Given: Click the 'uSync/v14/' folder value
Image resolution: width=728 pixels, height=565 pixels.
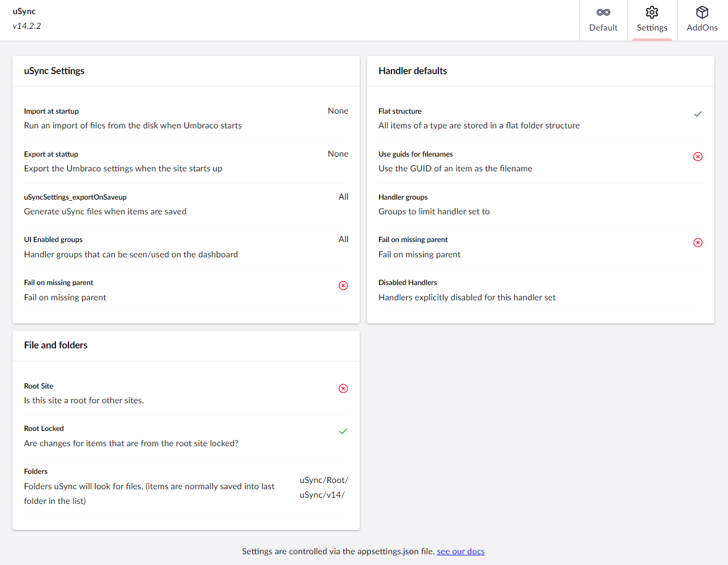Looking at the screenshot, I should coord(322,495).
